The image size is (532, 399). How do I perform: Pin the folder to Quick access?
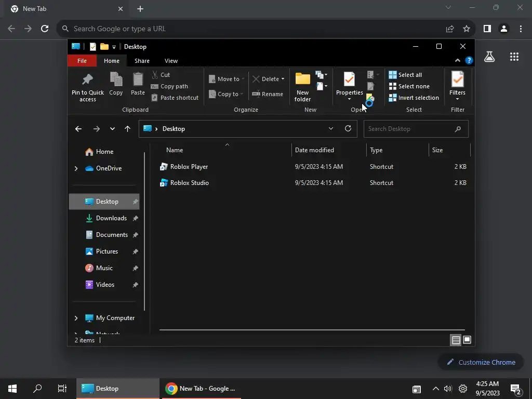click(x=87, y=87)
